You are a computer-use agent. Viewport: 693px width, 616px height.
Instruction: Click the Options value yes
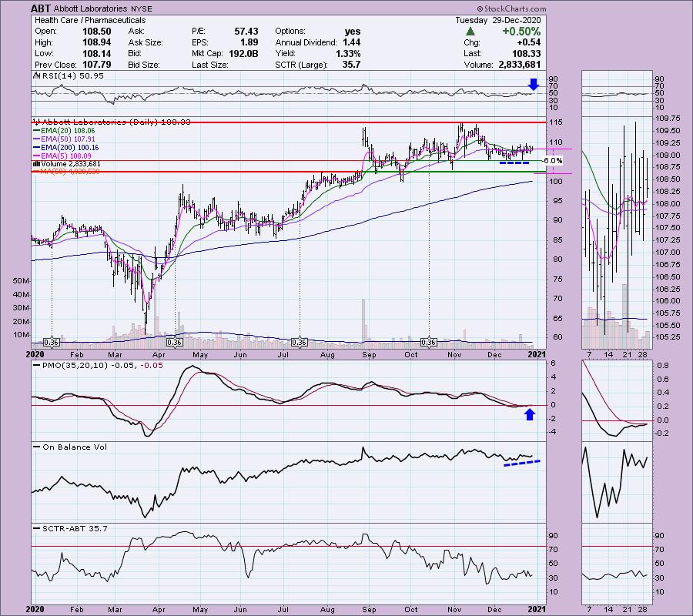[x=352, y=32]
